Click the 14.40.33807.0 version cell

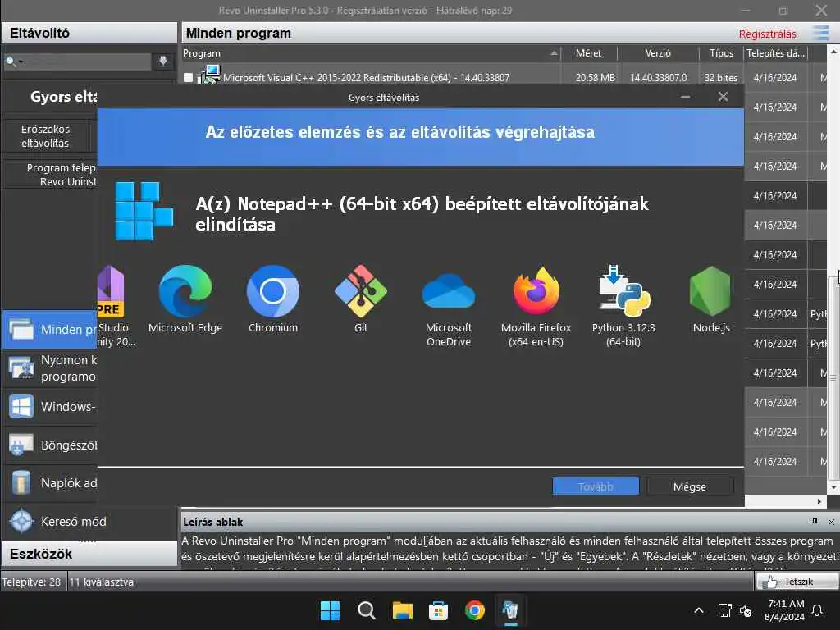(659, 78)
